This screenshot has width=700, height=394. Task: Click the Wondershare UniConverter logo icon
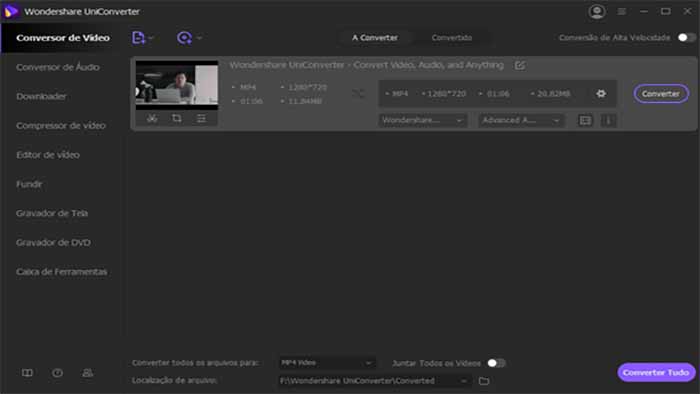click(11, 11)
